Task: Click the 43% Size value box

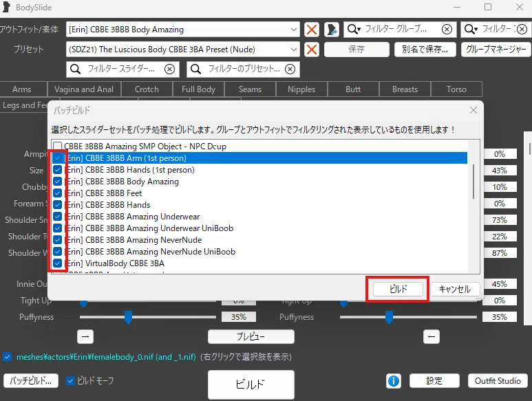Action: (x=500, y=171)
